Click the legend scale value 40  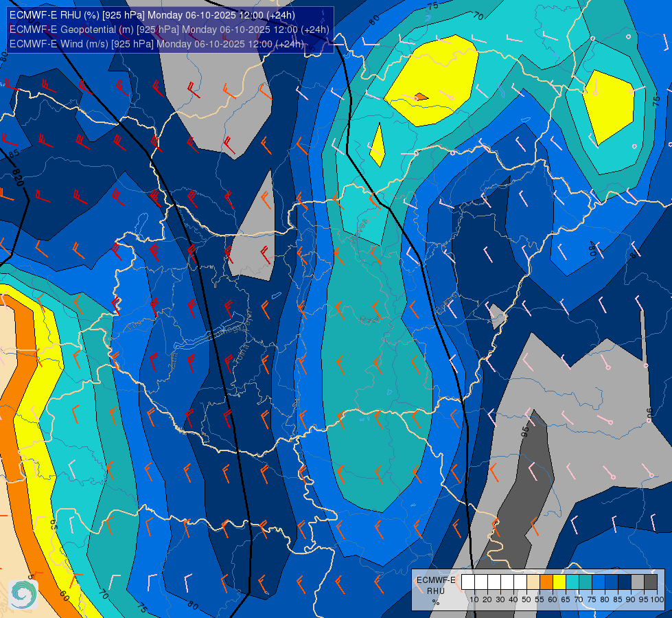[513, 599]
